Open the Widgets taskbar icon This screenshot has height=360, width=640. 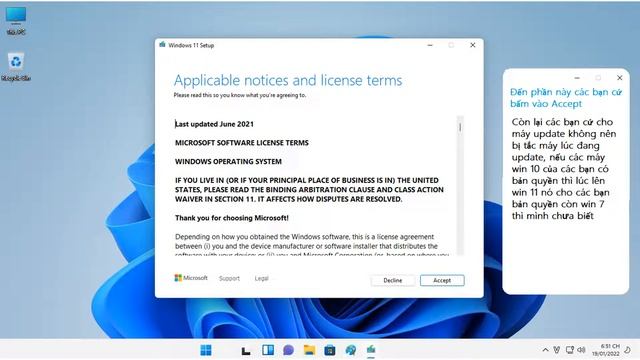[x=268, y=350]
